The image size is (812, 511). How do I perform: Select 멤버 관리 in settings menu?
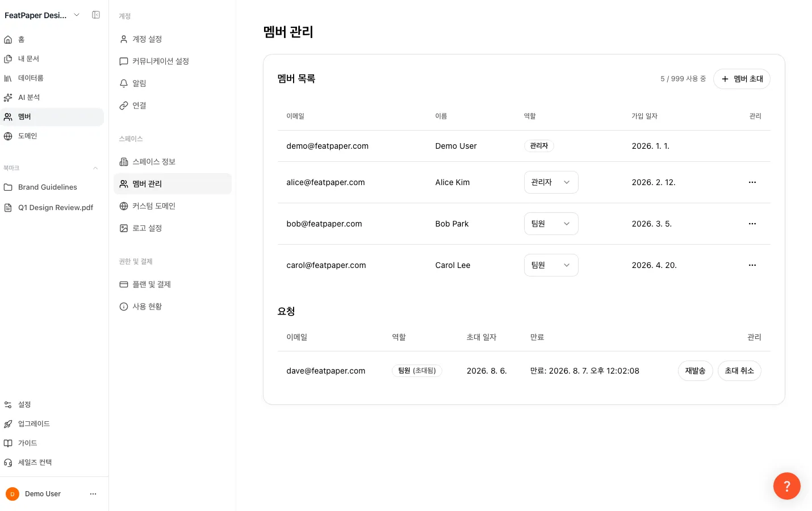(173, 184)
